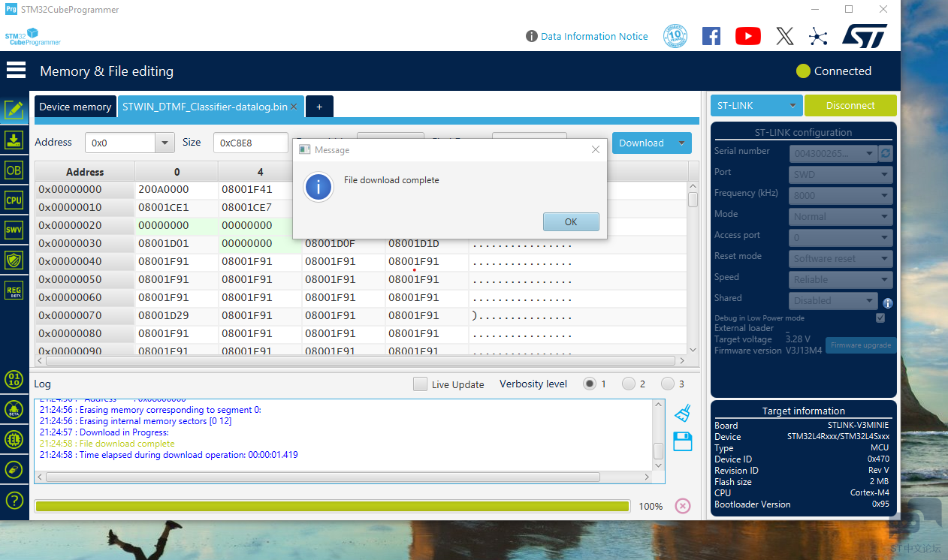Open the Help question mark icon
The height and width of the screenshot is (560, 948).
click(x=14, y=500)
